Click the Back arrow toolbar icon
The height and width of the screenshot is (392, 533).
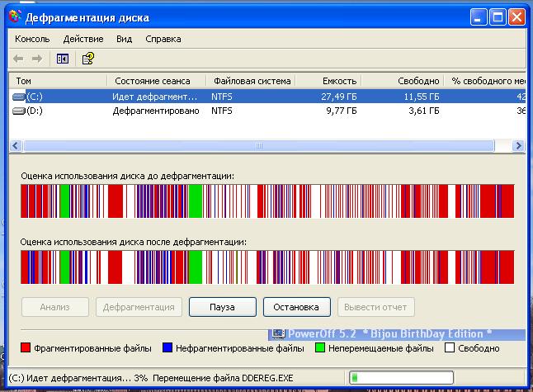pyautogui.click(x=18, y=59)
